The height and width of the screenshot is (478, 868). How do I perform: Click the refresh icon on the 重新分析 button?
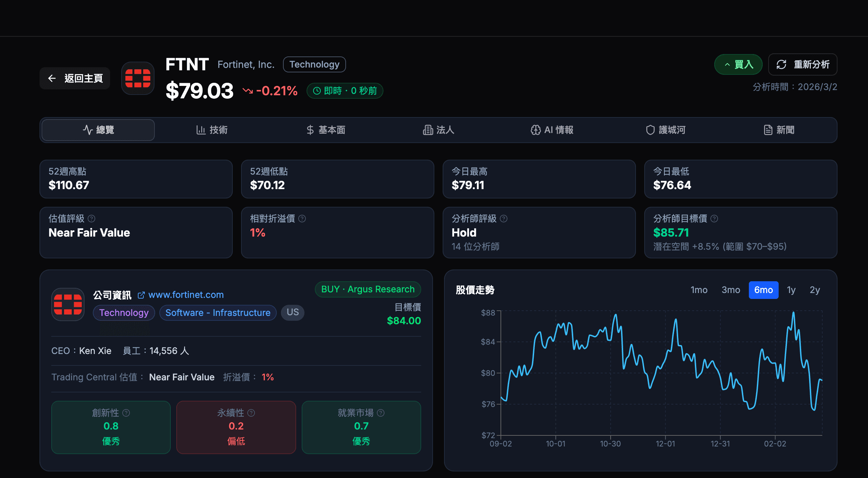(781, 64)
